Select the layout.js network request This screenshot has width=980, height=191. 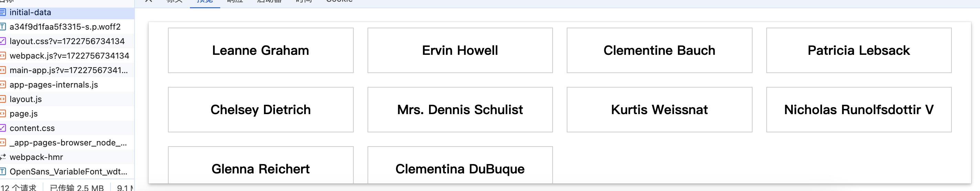(x=25, y=99)
